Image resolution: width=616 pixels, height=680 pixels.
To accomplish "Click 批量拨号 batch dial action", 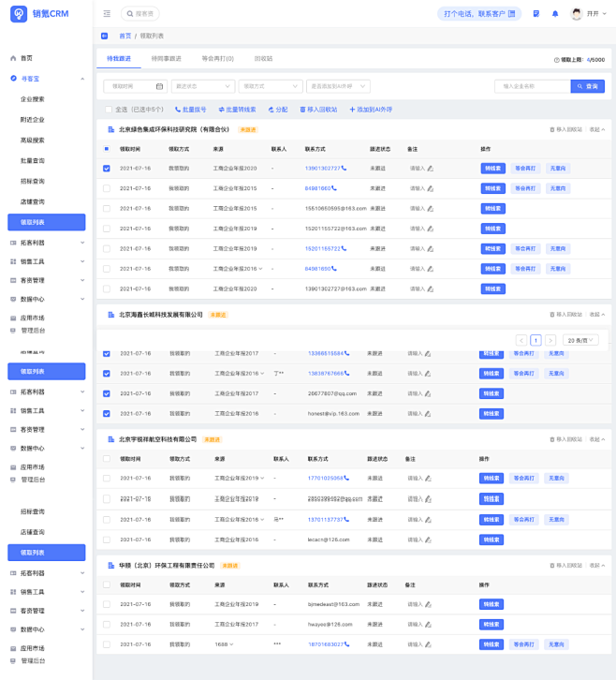I will point(191,110).
